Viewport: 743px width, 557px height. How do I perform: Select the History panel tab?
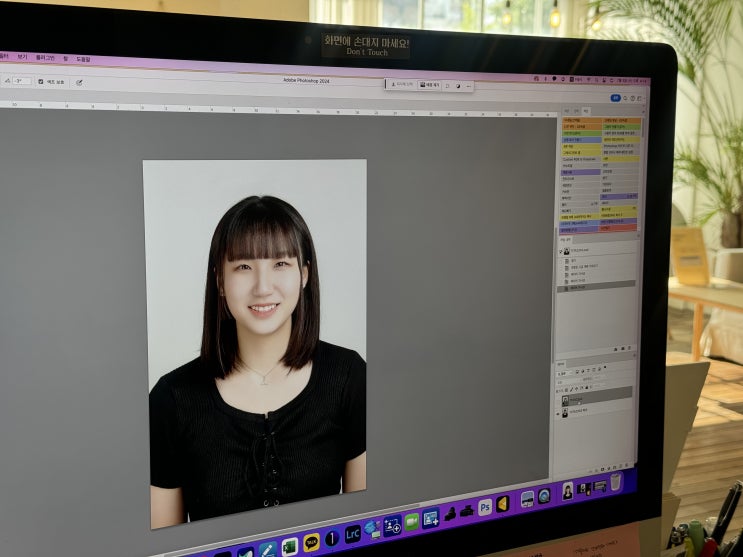pyautogui.click(x=566, y=240)
